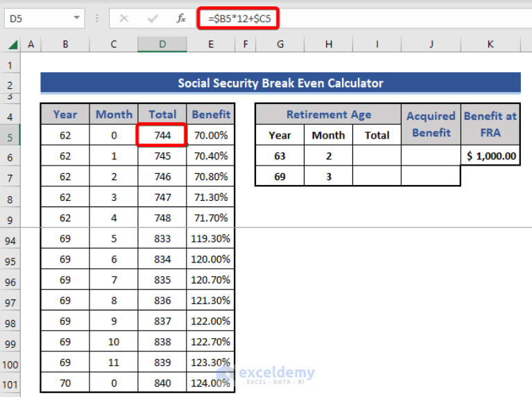Click the Benefit at FRA header

(x=490, y=125)
